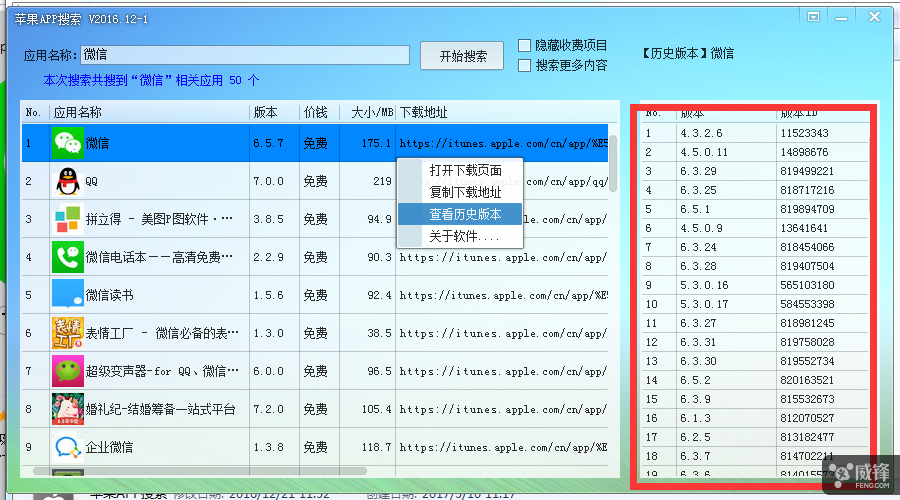Click the search result count text 50 个
The height and width of the screenshot is (500, 900).
[x=244, y=80]
